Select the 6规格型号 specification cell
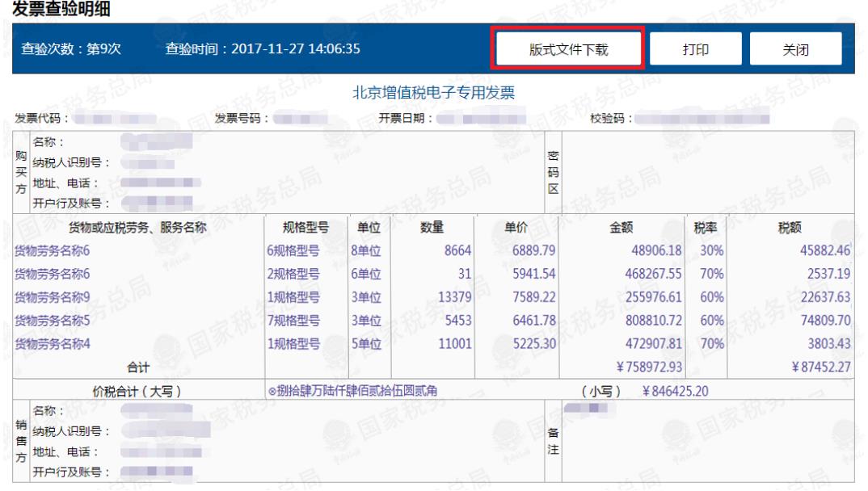Screen dimensions: 868x491 click(293, 251)
